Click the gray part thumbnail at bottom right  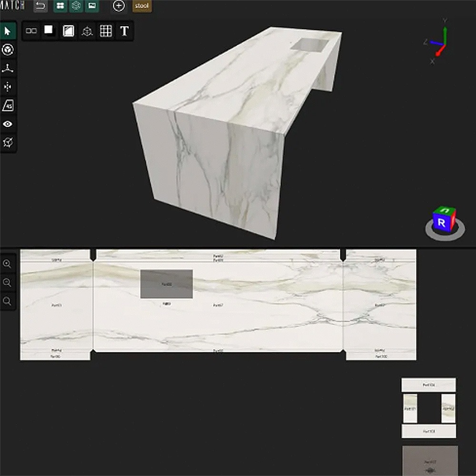[x=430, y=460]
